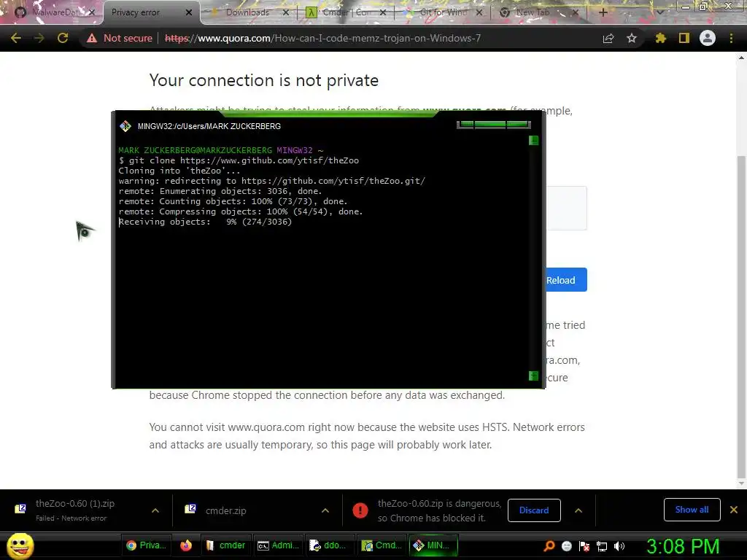Click the quora.com URL address field
The width and height of the screenshot is (747, 560).
point(322,38)
